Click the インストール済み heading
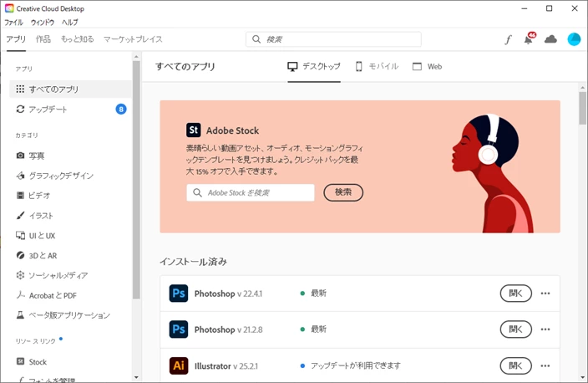Image resolution: width=588 pixels, height=383 pixels. tap(194, 262)
